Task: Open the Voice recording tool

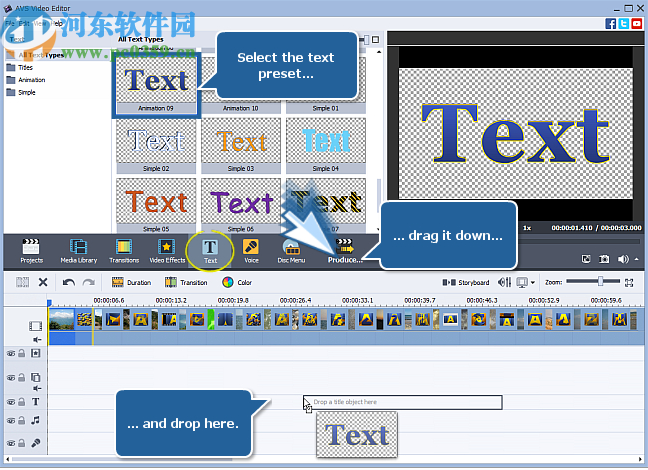Action: tap(251, 251)
